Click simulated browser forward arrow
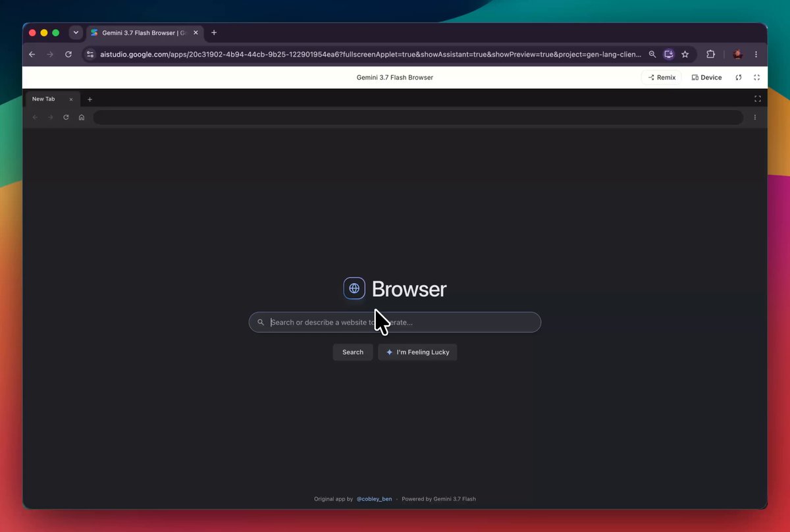 point(50,117)
